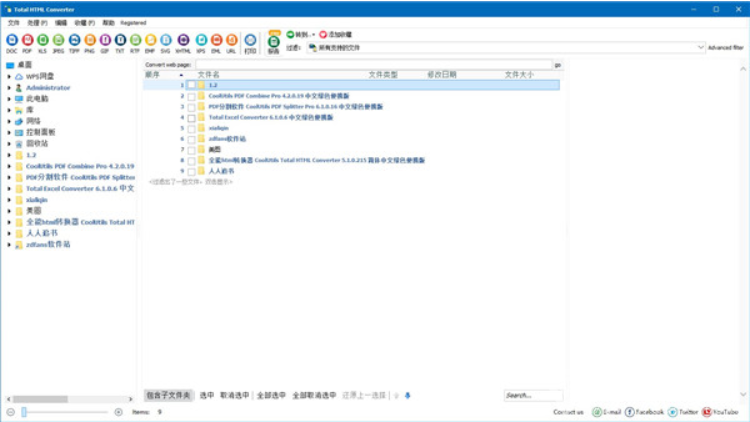Viewport: 750px width, 422px height.
Task: Click the Convert web page address field
Action: pos(374,65)
